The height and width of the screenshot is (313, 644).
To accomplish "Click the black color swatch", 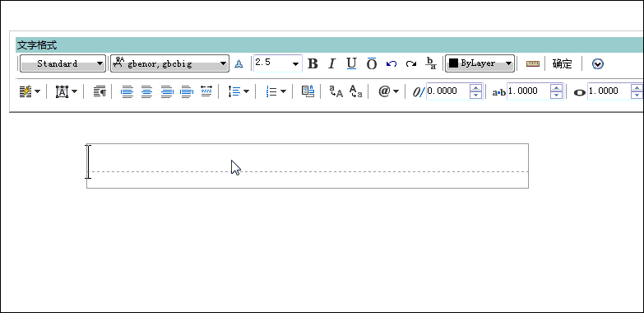I will click(x=453, y=63).
